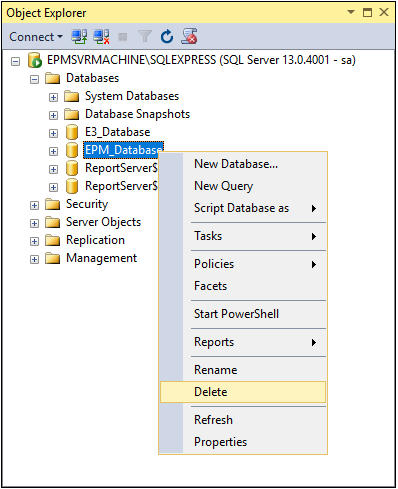Select the Security tree label
This screenshot has width=398, height=489.
pyautogui.click(x=87, y=204)
